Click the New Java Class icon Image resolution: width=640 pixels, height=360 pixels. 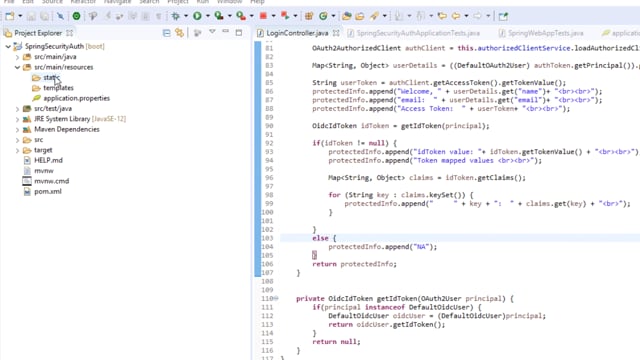[x=323, y=16]
